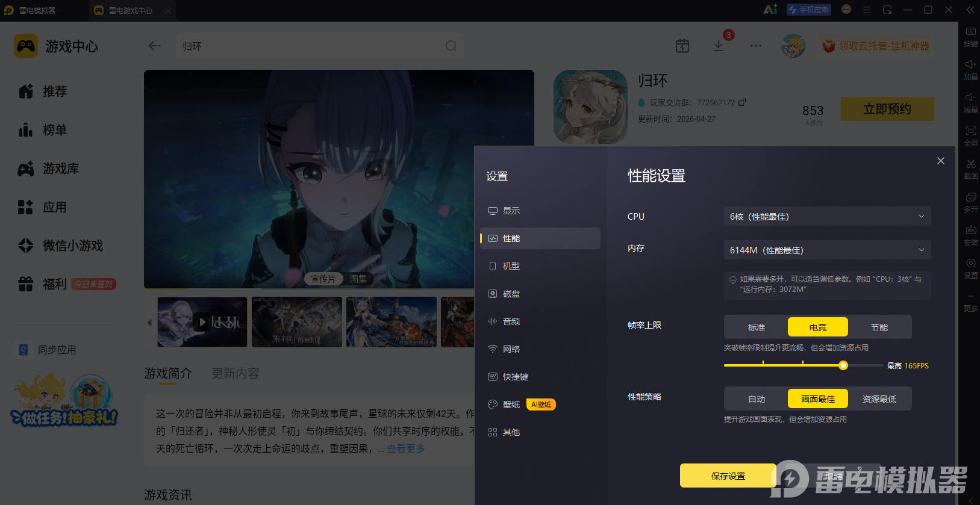The width and height of the screenshot is (980, 505).
Task: Select 磁盘 disk settings tab
Action: click(540, 294)
